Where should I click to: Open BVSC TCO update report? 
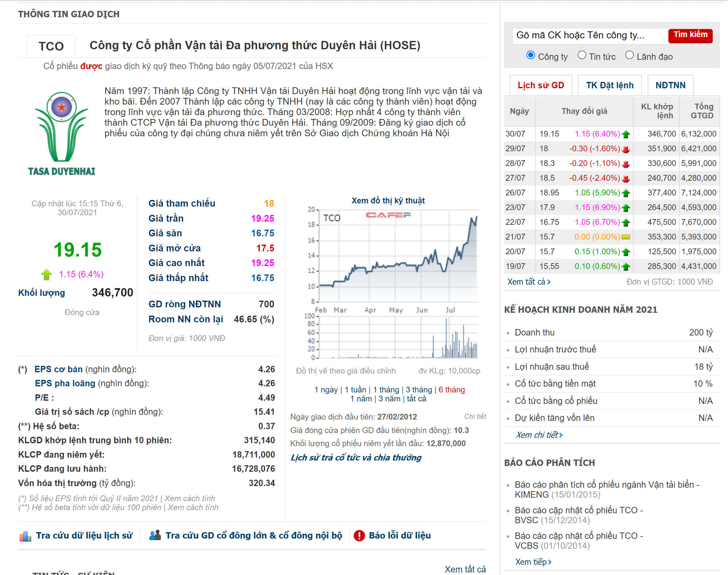(x=579, y=516)
